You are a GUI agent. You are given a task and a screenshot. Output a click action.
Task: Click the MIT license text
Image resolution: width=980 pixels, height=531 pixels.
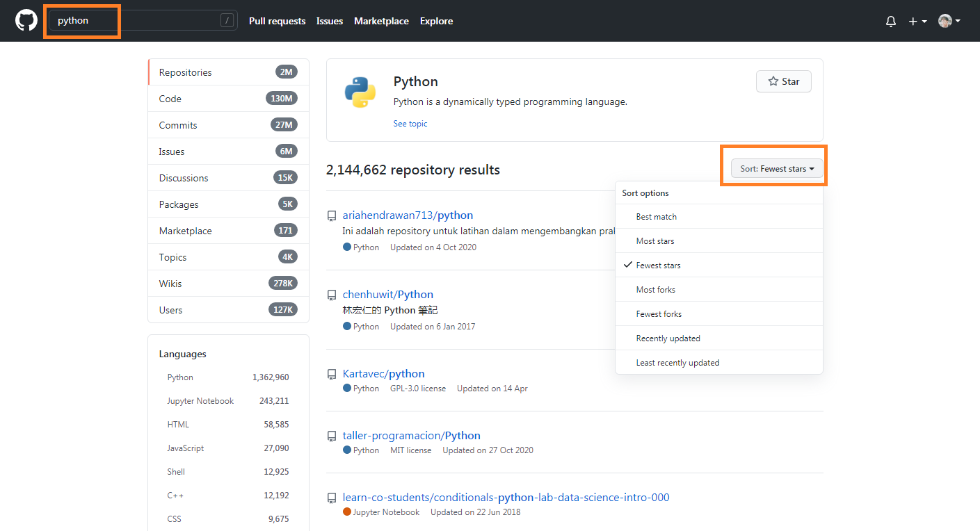tap(411, 450)
